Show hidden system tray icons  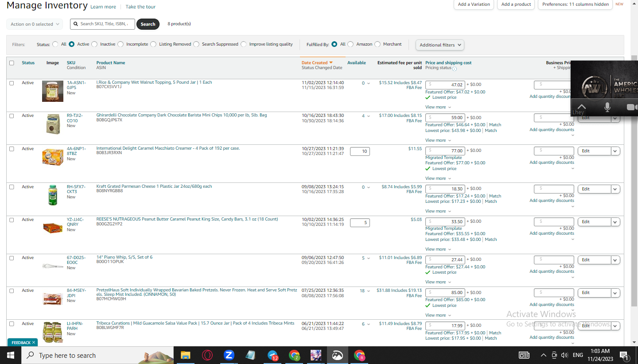tap(544, 355)
